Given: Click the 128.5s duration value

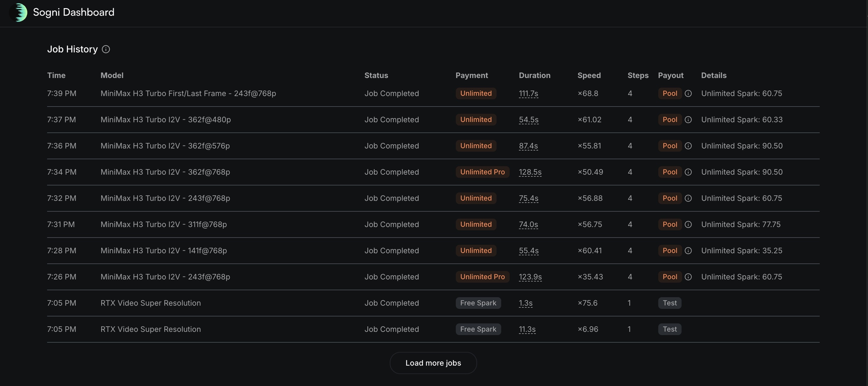Looking at the screenshot, I should coord(530,172).
